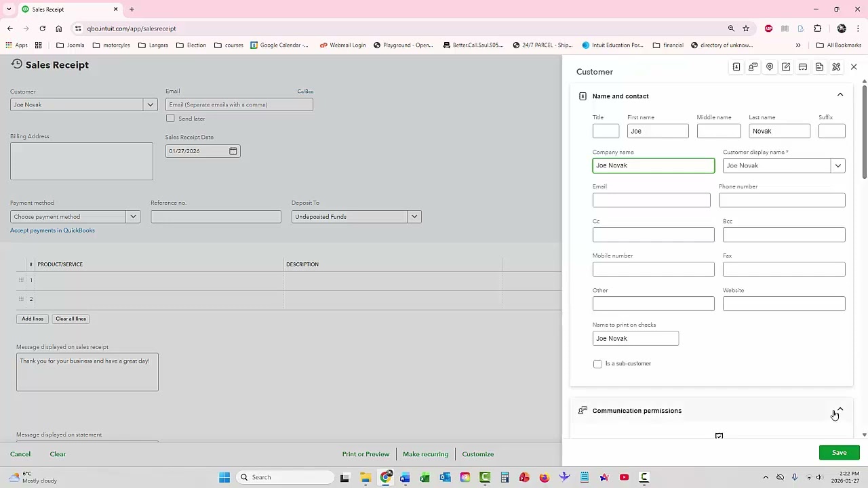Open the Customer dropdown on sales receipt
The image size is (868, 488).
[x=151, y=104]
